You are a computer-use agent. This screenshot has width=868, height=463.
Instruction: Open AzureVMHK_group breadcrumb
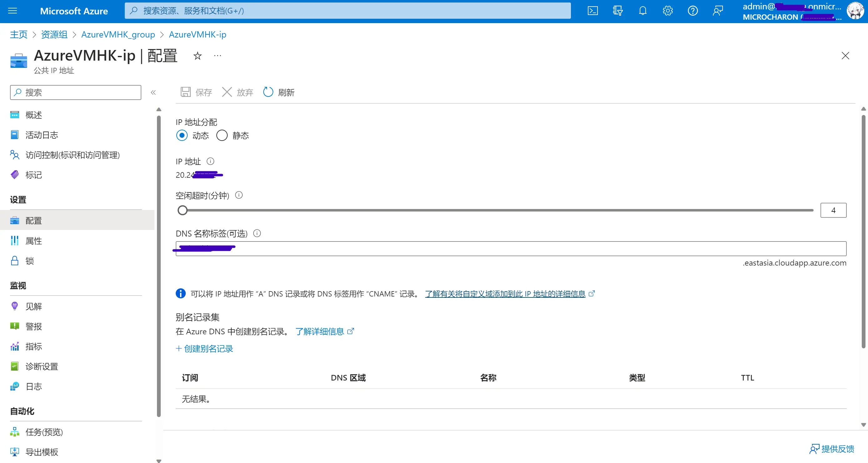coord(118,34)
